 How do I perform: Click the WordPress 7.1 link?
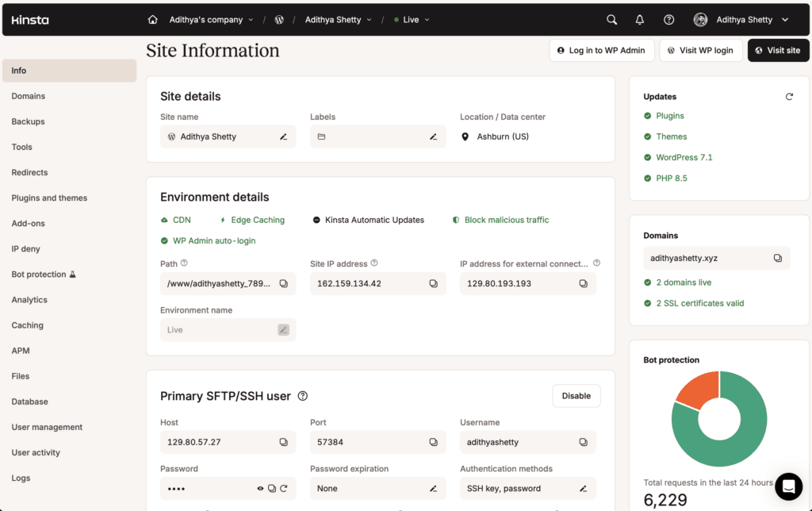tap(684, 157)
